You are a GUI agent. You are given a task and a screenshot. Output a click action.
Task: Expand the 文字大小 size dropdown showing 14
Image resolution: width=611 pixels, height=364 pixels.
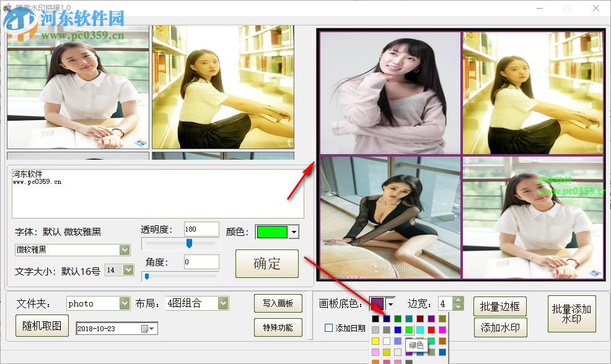click(x=128, y=269)
